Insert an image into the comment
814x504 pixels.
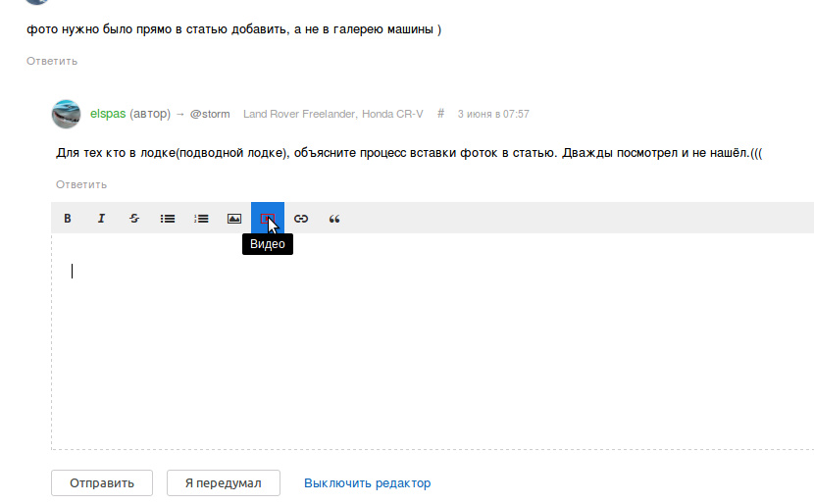(x=234, y=219)
